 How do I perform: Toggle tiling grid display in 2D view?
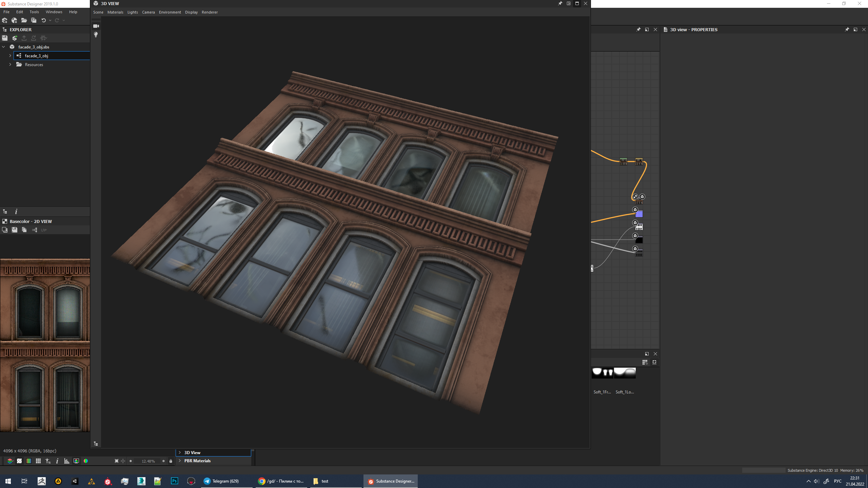click(x=38, y=461)
